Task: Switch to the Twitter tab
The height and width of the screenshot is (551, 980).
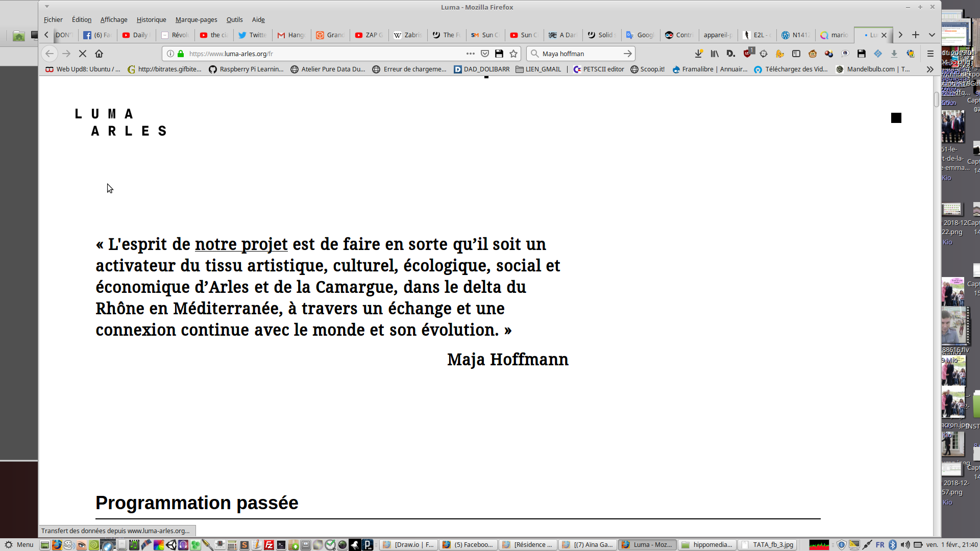Action: (x=253, y=35)
